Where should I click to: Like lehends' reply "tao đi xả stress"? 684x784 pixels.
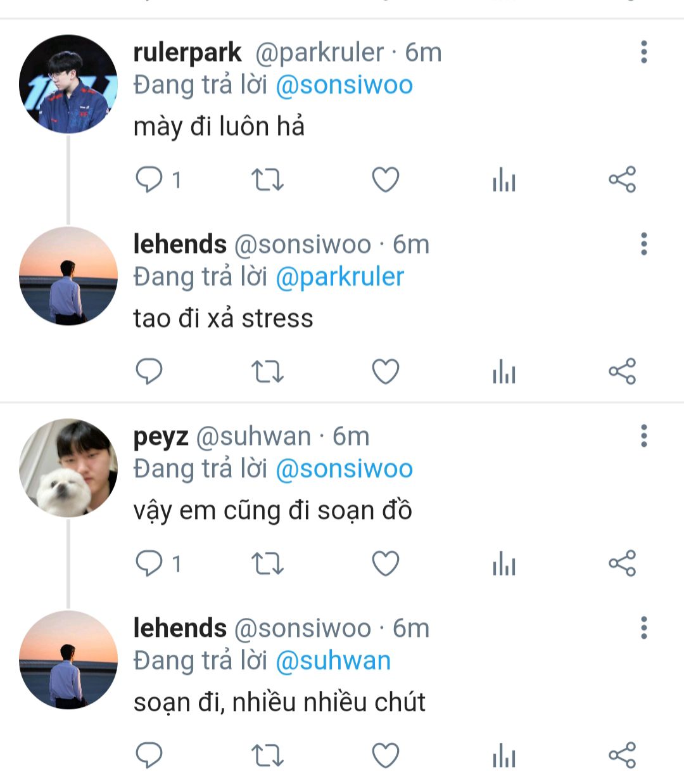click(x=385, y=372)
